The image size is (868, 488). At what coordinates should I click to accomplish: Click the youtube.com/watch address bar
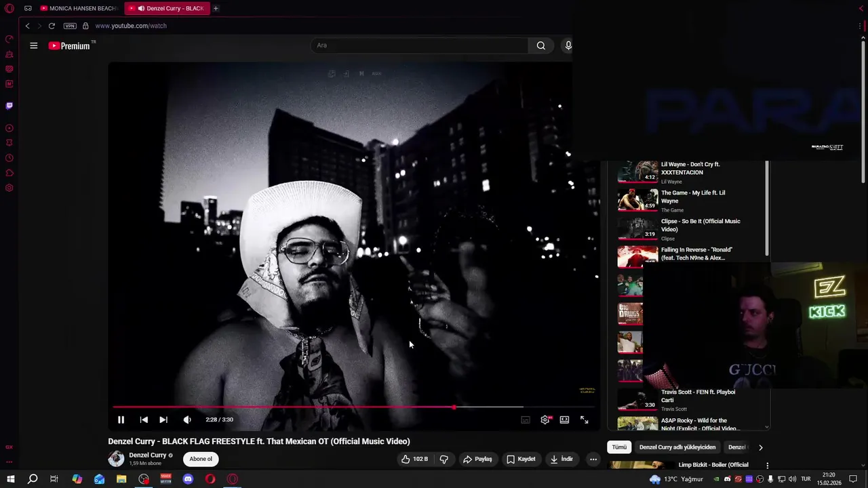(131, 26)
